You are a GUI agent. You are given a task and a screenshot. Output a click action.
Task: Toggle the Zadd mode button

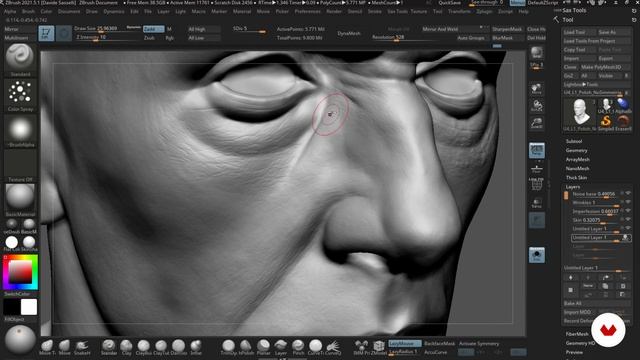153,29
